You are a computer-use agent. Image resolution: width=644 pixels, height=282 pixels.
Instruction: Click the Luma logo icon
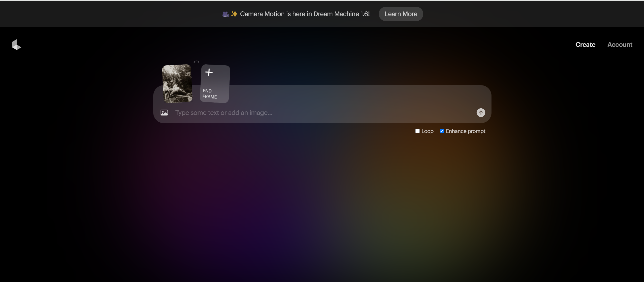pos(16,45)
